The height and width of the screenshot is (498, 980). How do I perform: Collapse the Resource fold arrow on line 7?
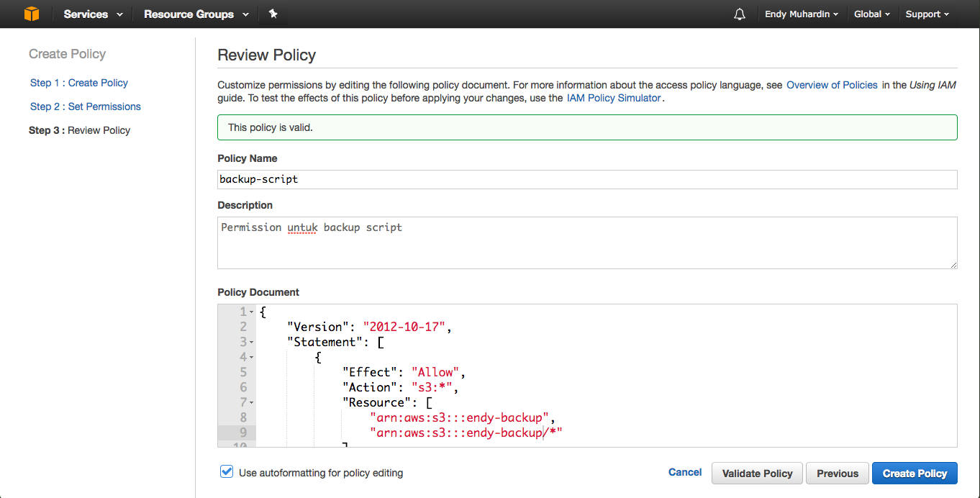point(252,403)
